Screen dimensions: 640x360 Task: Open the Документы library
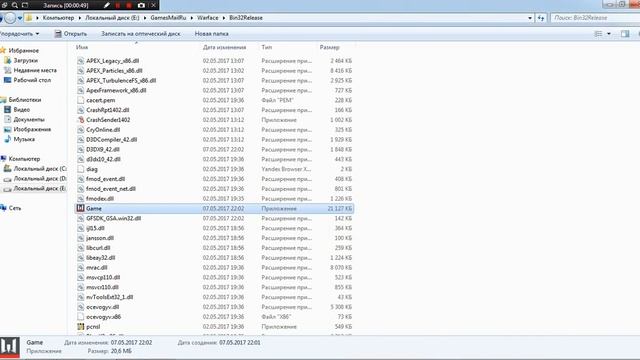click(29, 119)
